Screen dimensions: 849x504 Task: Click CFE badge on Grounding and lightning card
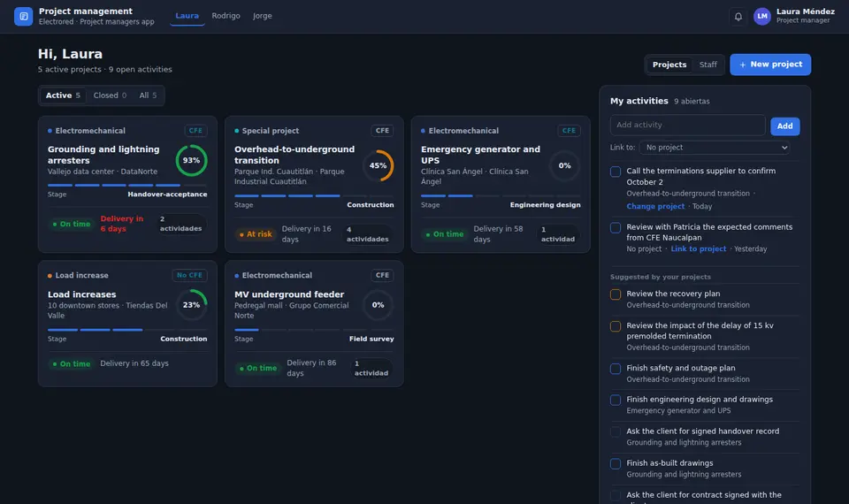[195, 131]
